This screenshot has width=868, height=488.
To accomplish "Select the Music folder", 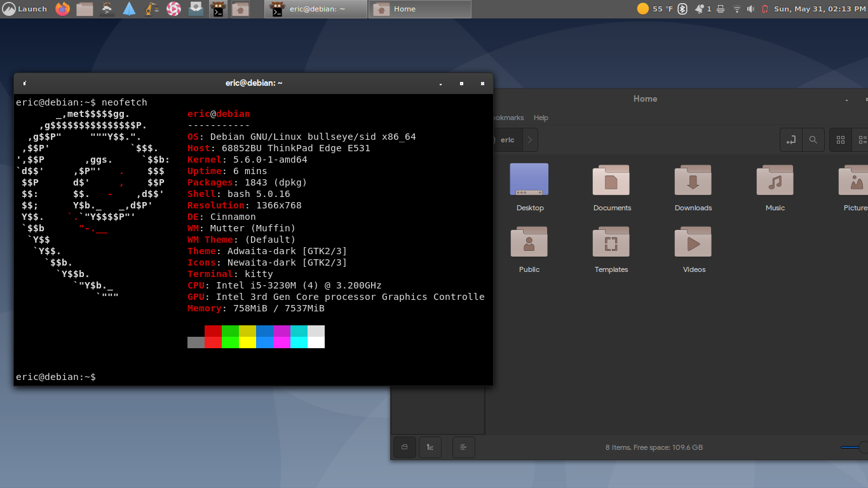I will pyautogui.click(x=775, y=187).
